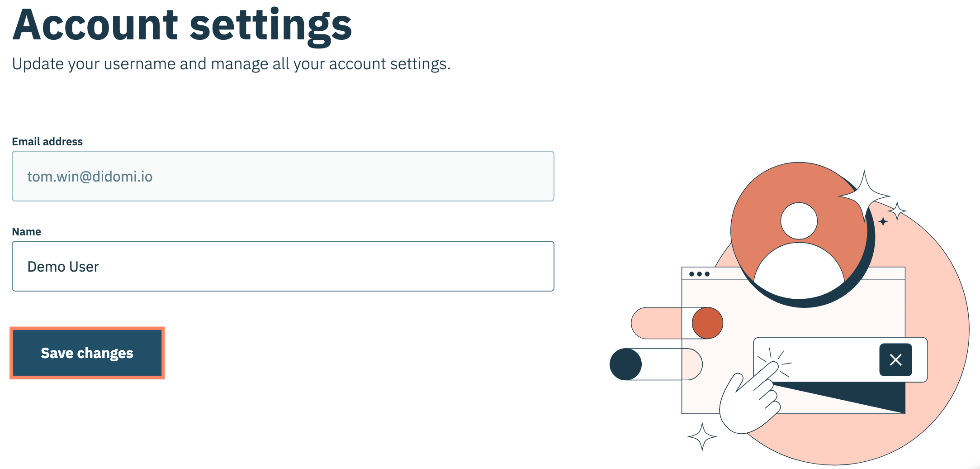Toggle the orange knob switch in the illustration
Image resolution: width=980 pixels, height=469 pixels.
pyautogui.click(x=707, y=323)
